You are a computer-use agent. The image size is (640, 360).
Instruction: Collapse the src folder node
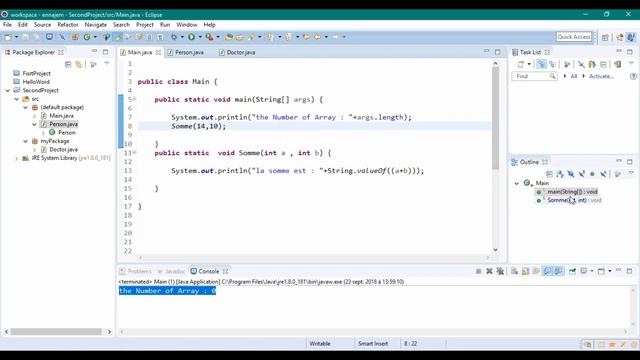[x=17, y=99]
